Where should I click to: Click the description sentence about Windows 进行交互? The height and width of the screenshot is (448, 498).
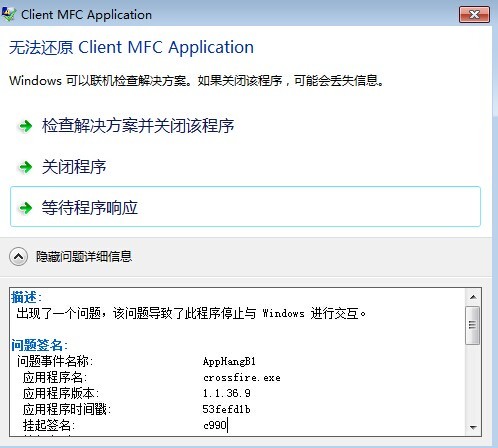coord(191,313)
